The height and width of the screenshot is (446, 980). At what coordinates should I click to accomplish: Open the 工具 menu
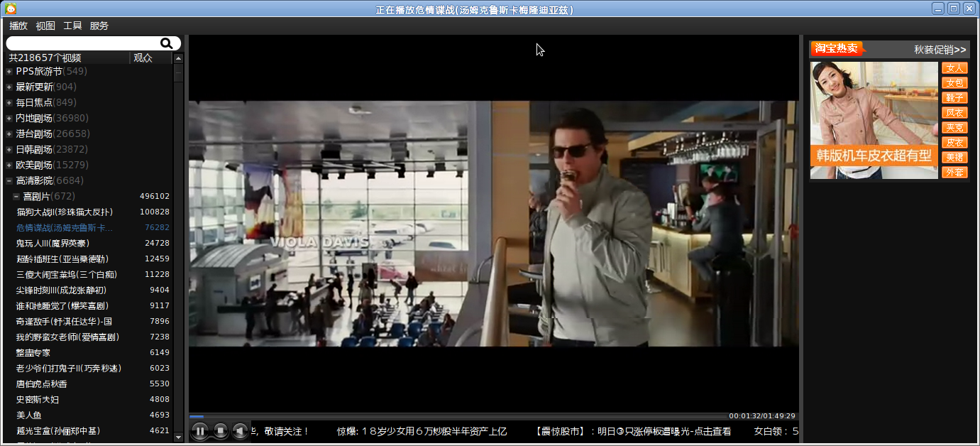click(72, 26)
